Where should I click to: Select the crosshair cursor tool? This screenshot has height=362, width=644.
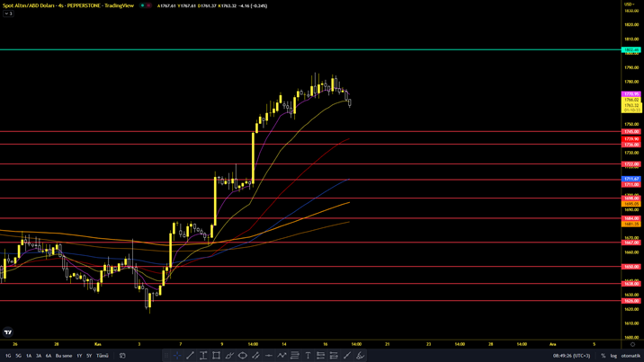(177, 356)
